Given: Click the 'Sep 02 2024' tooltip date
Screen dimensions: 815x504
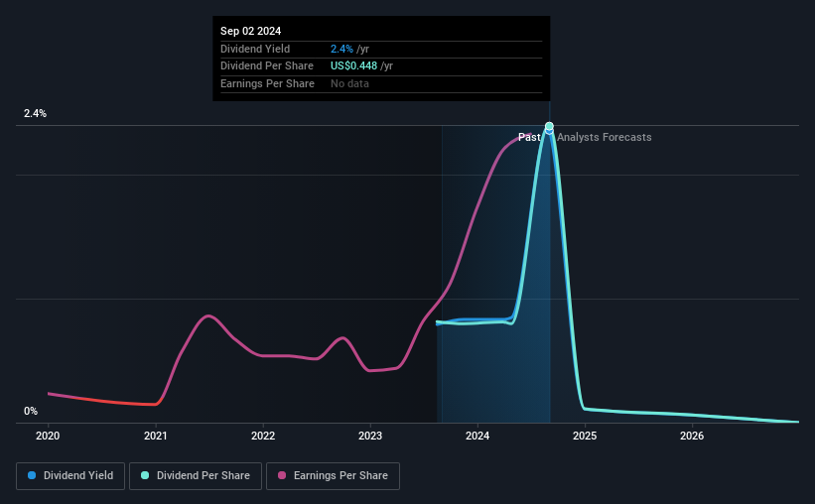Looking at the screenshot, I should (250, 31).
